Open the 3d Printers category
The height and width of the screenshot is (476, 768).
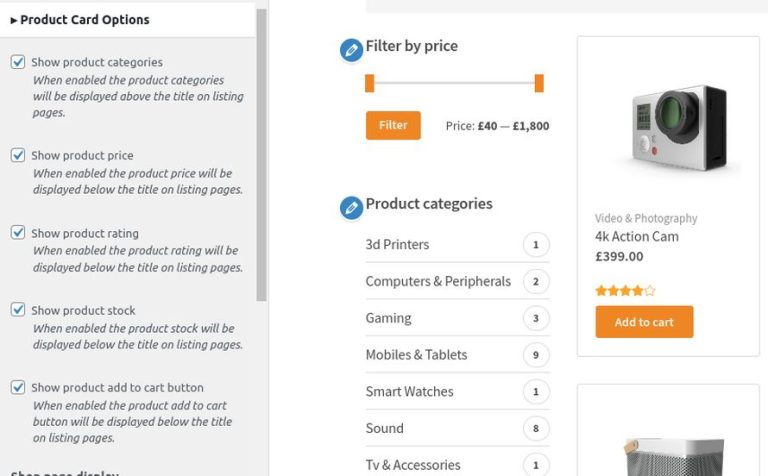[x=397, y=244]
